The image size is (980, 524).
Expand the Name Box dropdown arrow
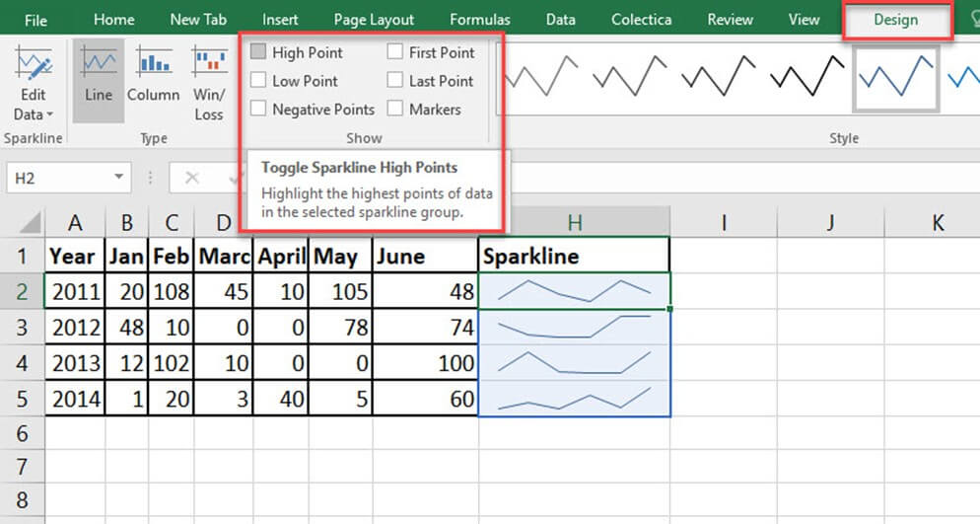point(118,178)
